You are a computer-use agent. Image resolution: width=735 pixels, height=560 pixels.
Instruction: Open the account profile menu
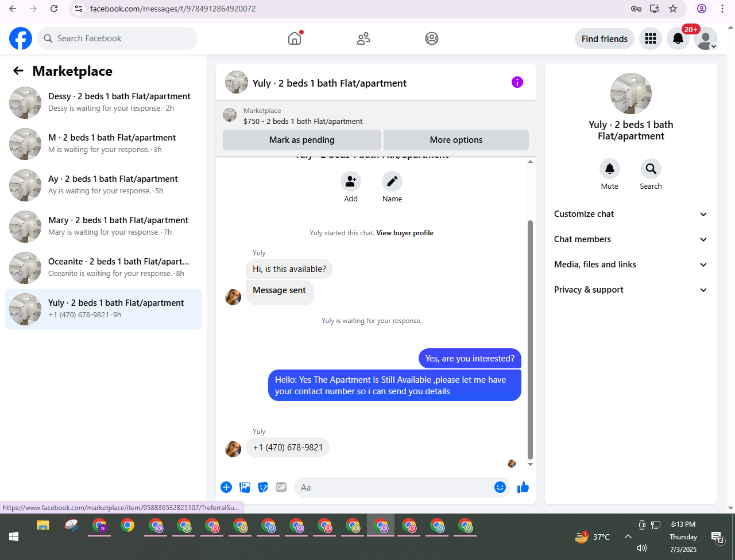[706, 38]
